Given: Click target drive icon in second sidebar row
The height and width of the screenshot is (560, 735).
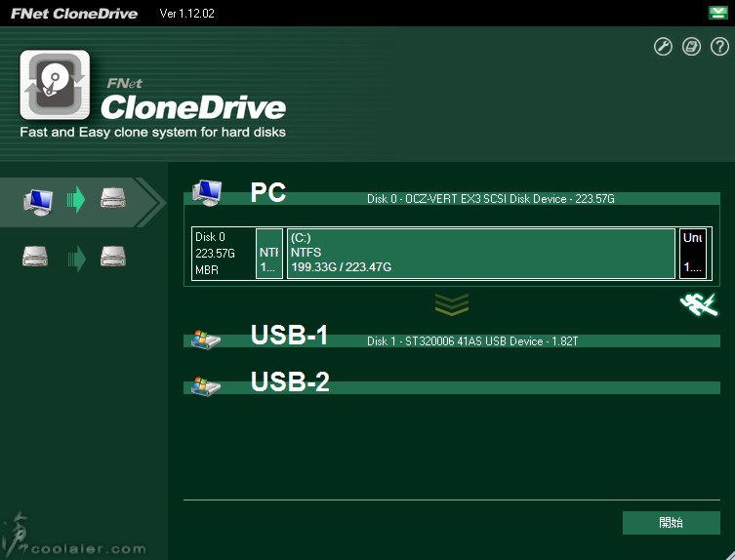Looking at the screenshot, I should click(x=113, y=257).
